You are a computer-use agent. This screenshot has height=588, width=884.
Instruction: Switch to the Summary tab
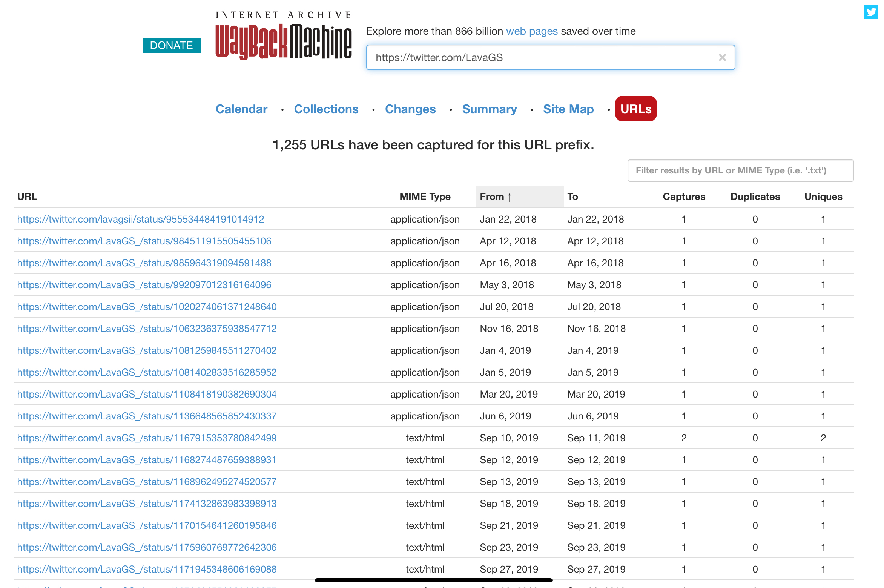490,109
